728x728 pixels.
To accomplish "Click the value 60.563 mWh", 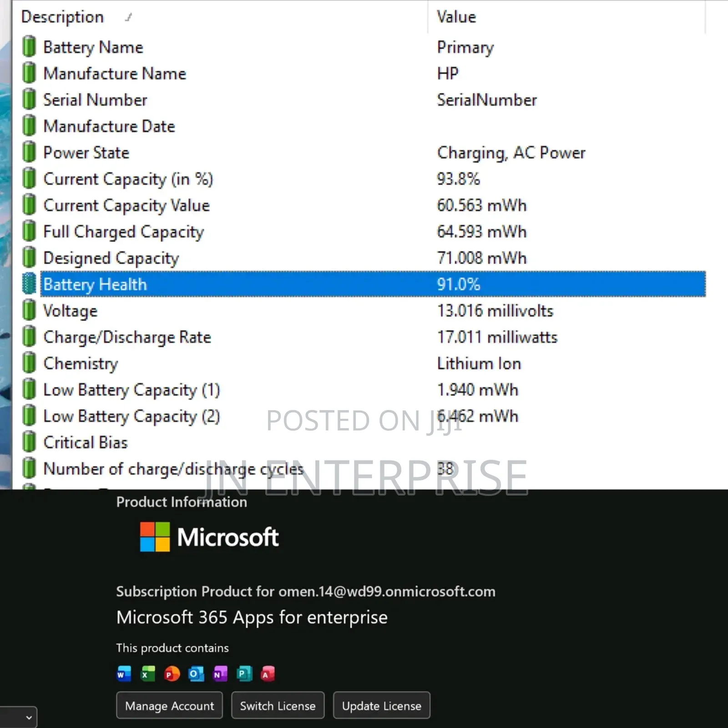I will (x=481, y=205).
